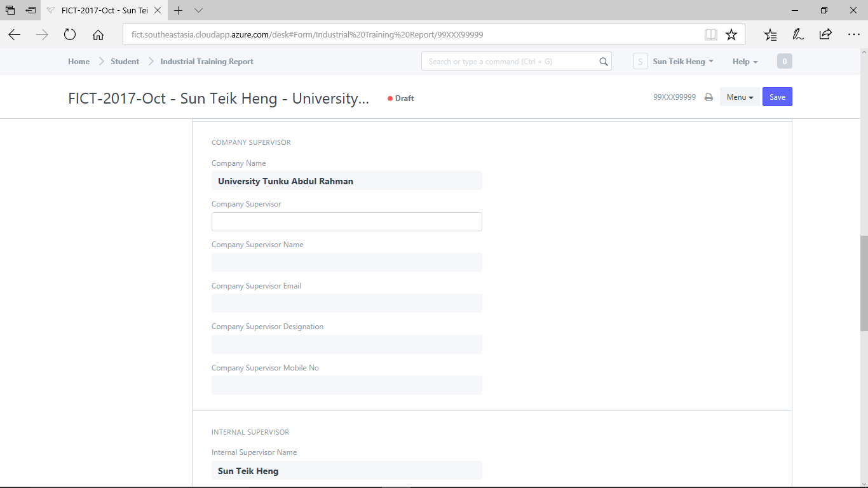868x488 pixels.
Task: Click the page title FICT-2017-Oct heading
Action: coord(219,98)
